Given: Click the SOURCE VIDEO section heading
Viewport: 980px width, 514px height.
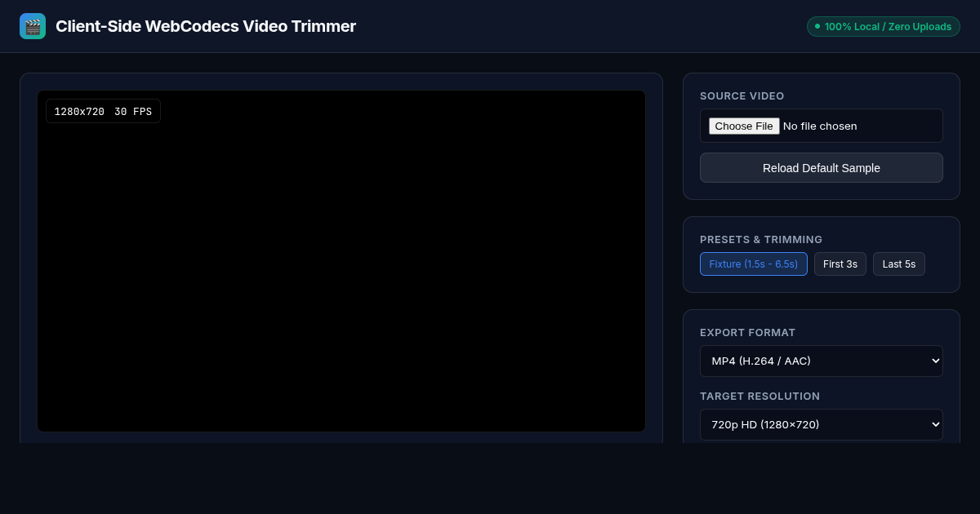Looking at the screenshot, I should (x=742, y=96).
